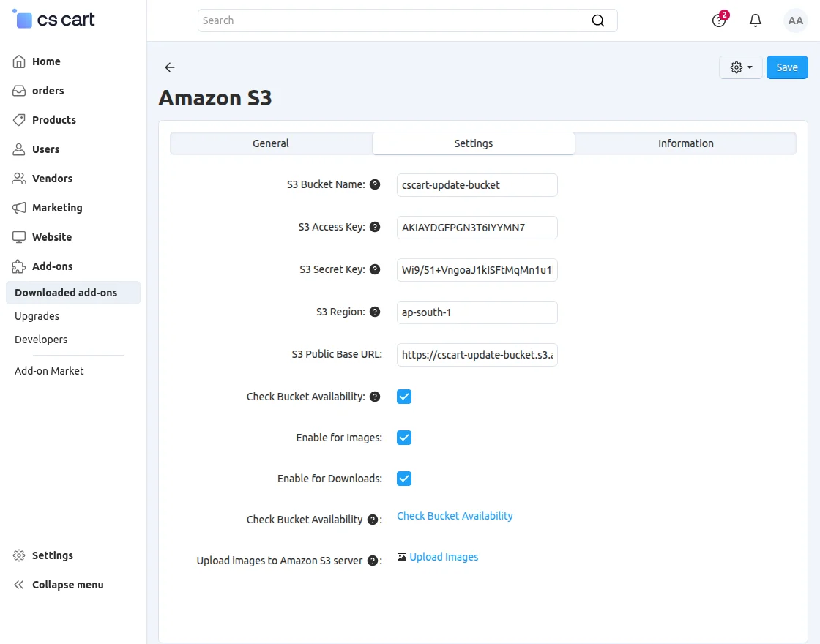The height and width of the screenshot is (644, 820).
Task: Switch to the Settings tab
Action: 473,143
